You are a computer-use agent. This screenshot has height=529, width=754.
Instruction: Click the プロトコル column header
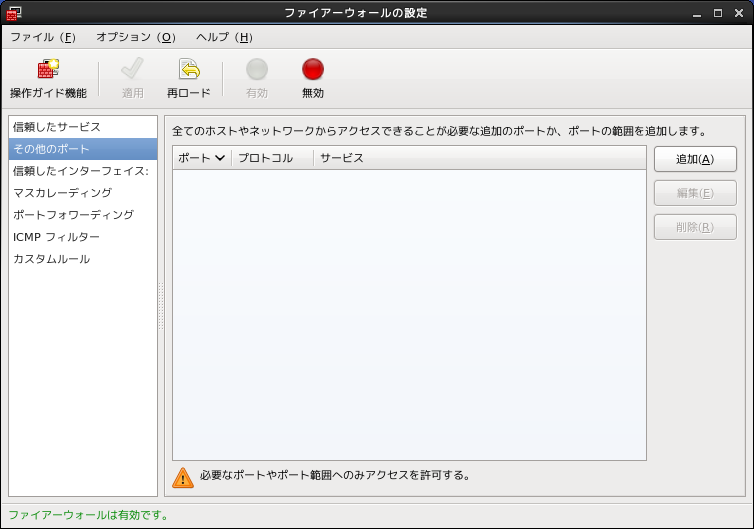pyautogui.click(x=272, y=158)
